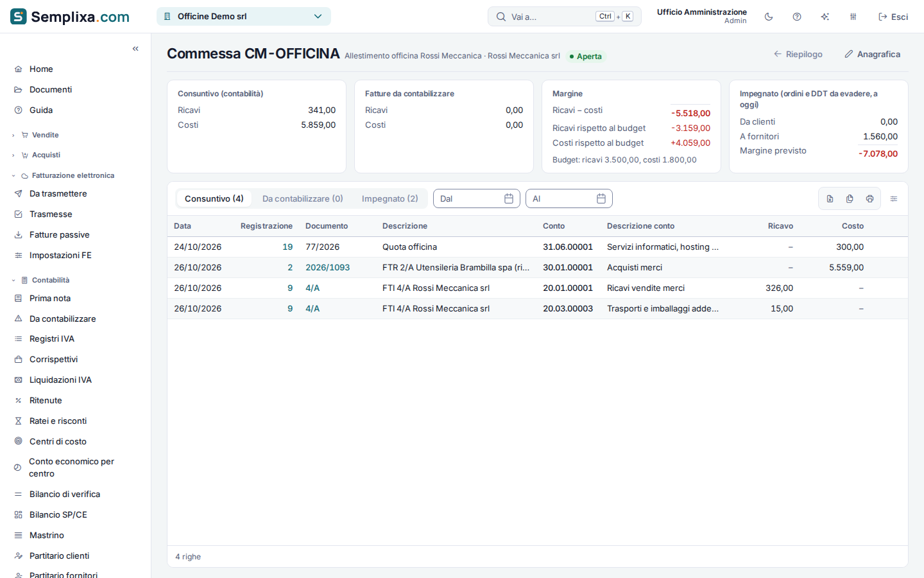Open the Al date picker calendar icon
This screenshot has height=578, width=924.
tap(601, 199)
